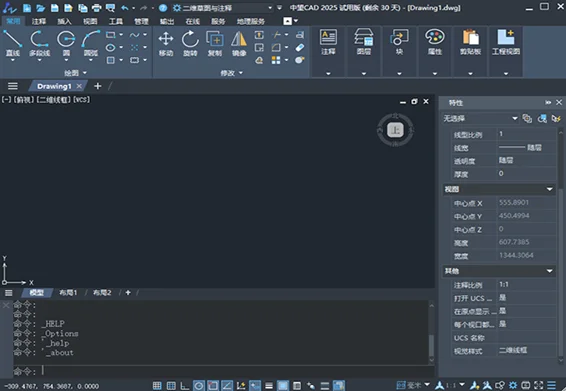Select the ellipse draw tool icon
This screenshot has height=391, width=566.
tap(111, 47)
